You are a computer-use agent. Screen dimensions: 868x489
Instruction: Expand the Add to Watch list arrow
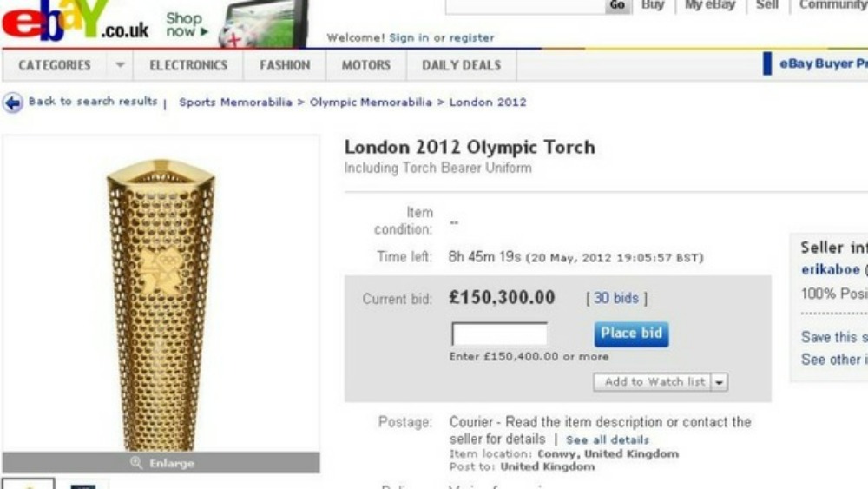point(719,382)
